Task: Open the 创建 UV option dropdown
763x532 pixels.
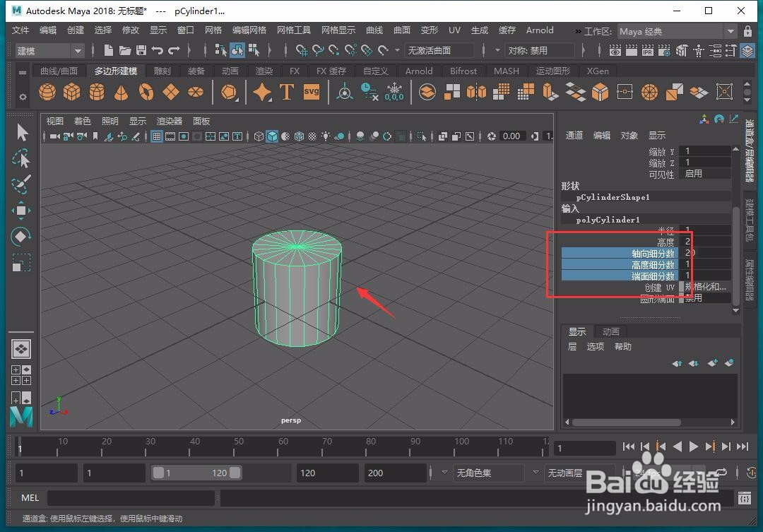Action: pos(705,287)
